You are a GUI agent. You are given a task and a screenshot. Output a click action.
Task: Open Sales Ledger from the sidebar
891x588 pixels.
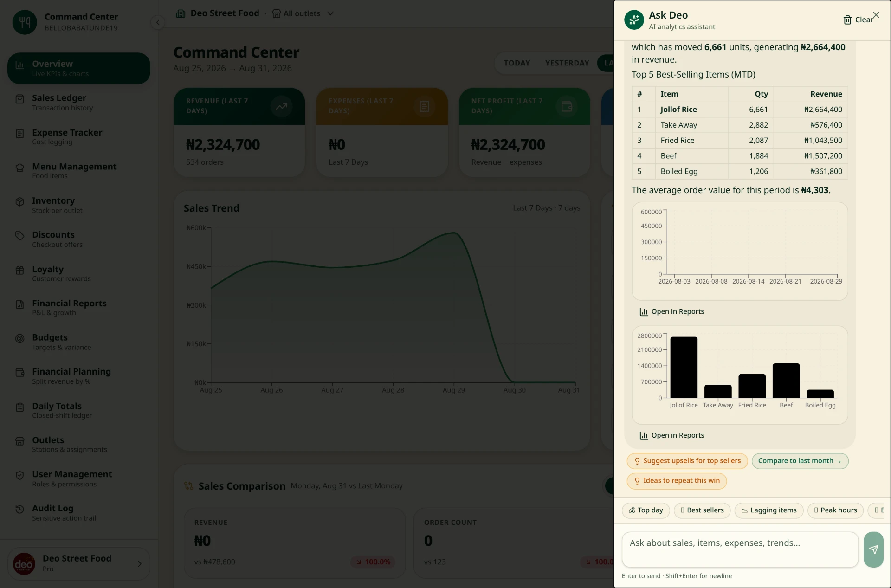(x=79, y=103)
